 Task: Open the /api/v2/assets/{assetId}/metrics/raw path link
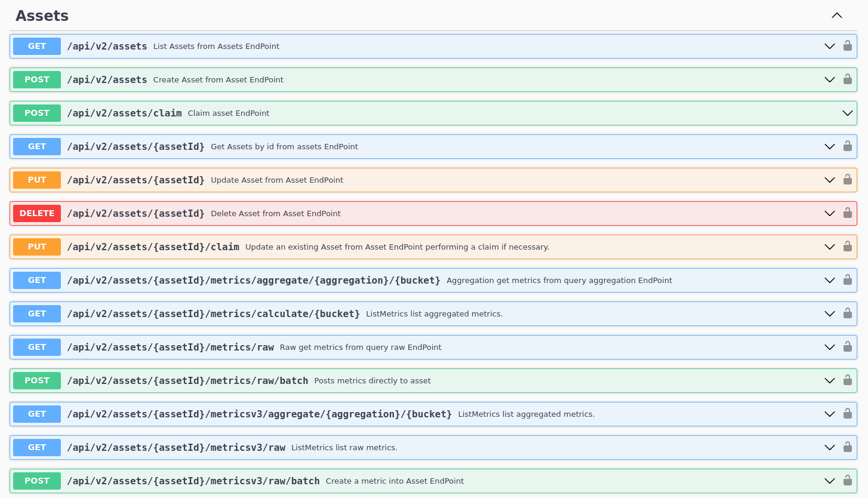[x=170, y=347]
